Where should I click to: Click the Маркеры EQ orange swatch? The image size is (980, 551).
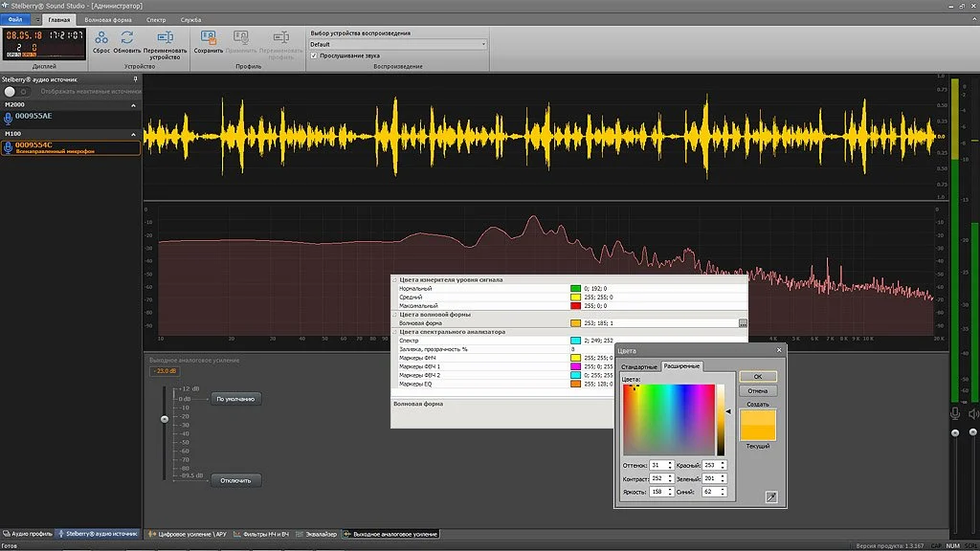[575, 385]
